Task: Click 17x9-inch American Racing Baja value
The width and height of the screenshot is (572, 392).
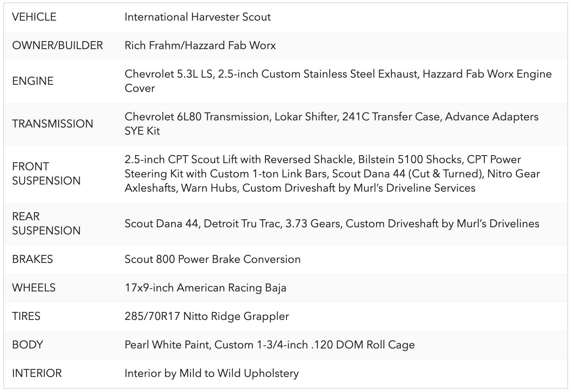Action: coord(206,288)
